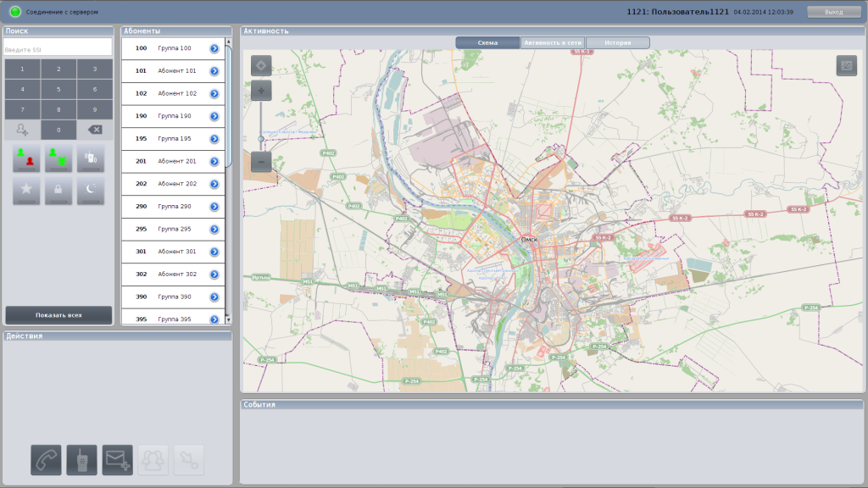Click the Показать всех button

[58, 315]
